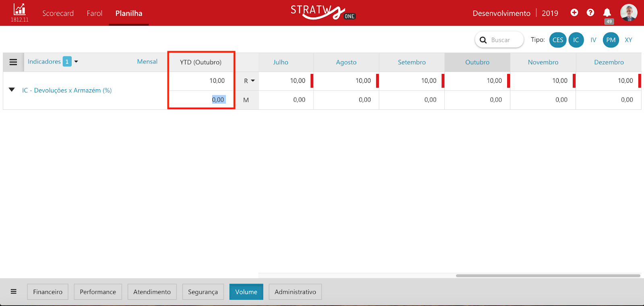Screen dimensions: 644x306
Task: Toggle the PM type filter
Action: click(x=611, y=40)
